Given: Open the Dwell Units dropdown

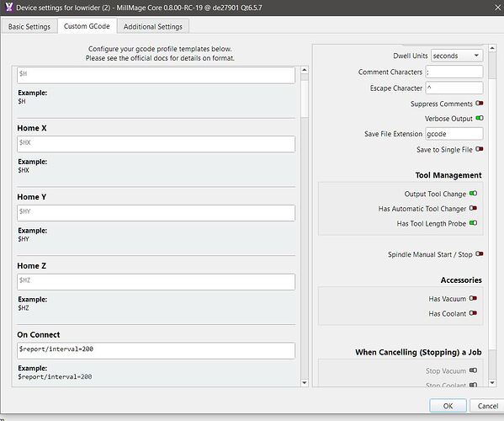Looking at the screenshot, I should 457,56.
